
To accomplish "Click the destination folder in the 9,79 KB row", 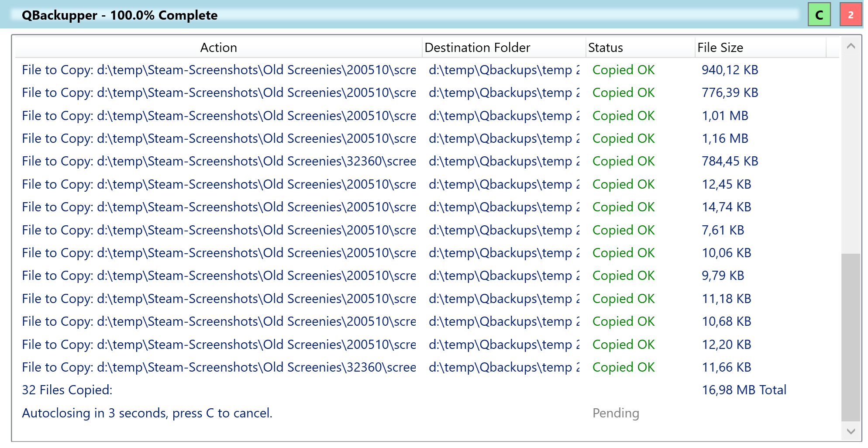I will 504,276.
